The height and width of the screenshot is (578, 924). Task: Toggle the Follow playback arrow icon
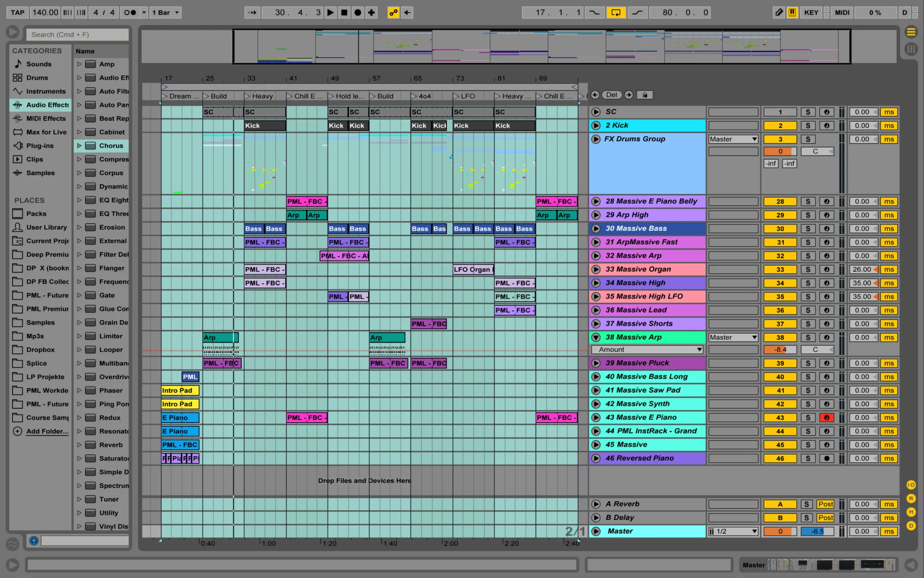252,13
